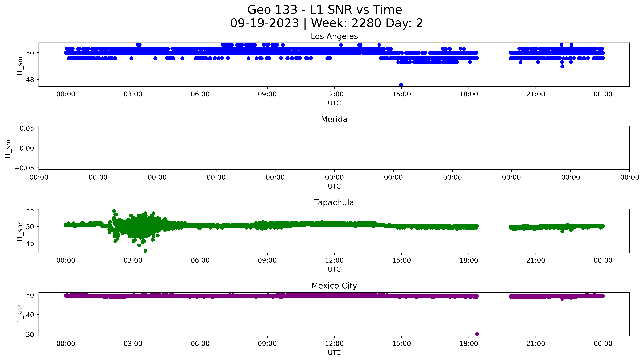Click the '18:00' x-tick on Los Angeles plot
The image size is (644, 361).
coord(469,94)
